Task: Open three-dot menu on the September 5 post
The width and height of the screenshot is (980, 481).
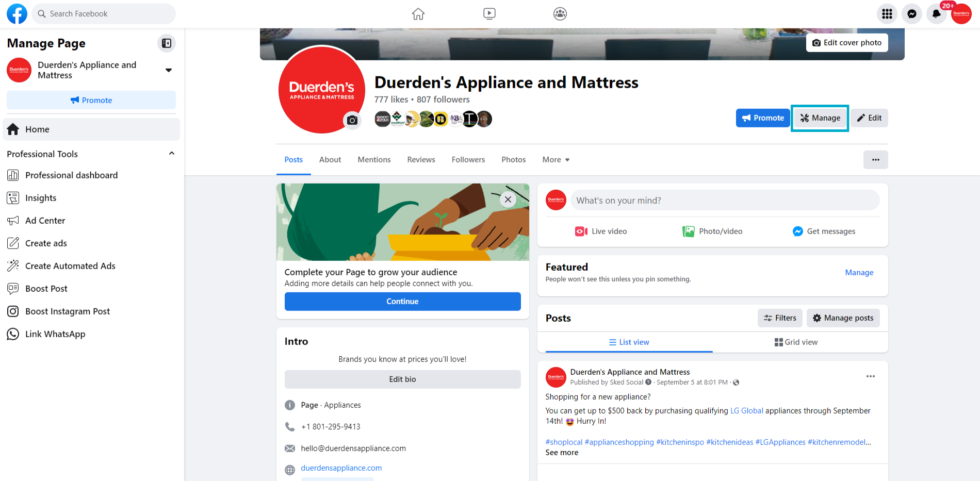Action: coord(871,376)
